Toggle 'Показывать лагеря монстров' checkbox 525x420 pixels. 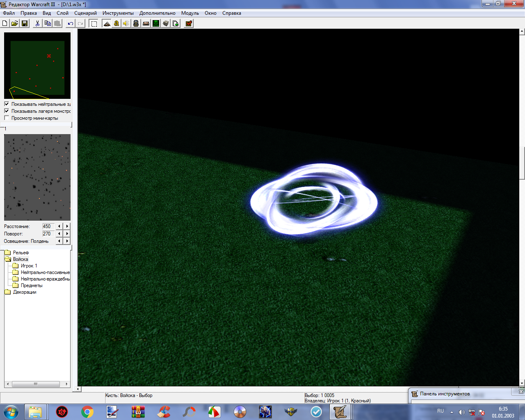coord(7,111)
